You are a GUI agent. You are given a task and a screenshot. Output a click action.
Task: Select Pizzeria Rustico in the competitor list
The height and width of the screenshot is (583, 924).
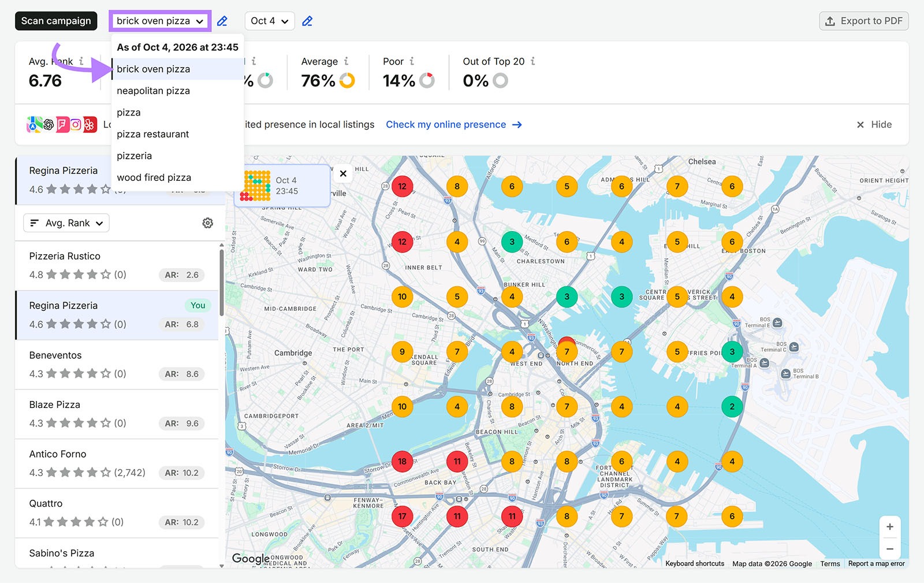[x=117, y=265]
